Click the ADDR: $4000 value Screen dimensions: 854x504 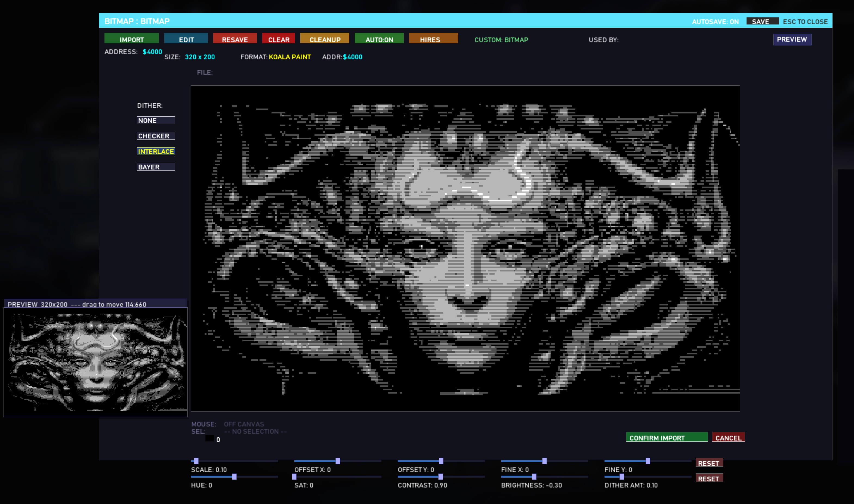(x=353, y=57)
